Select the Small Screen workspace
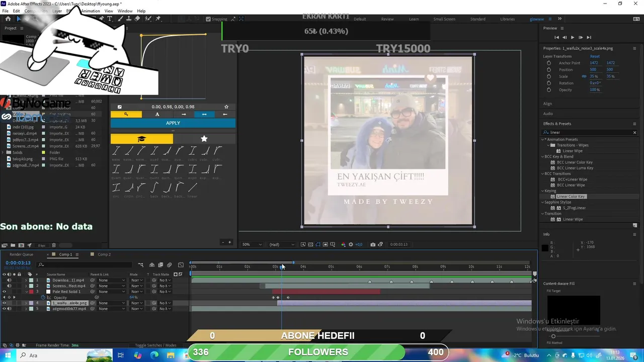This screenshot has height=362, width=644. tap(444, 19)
